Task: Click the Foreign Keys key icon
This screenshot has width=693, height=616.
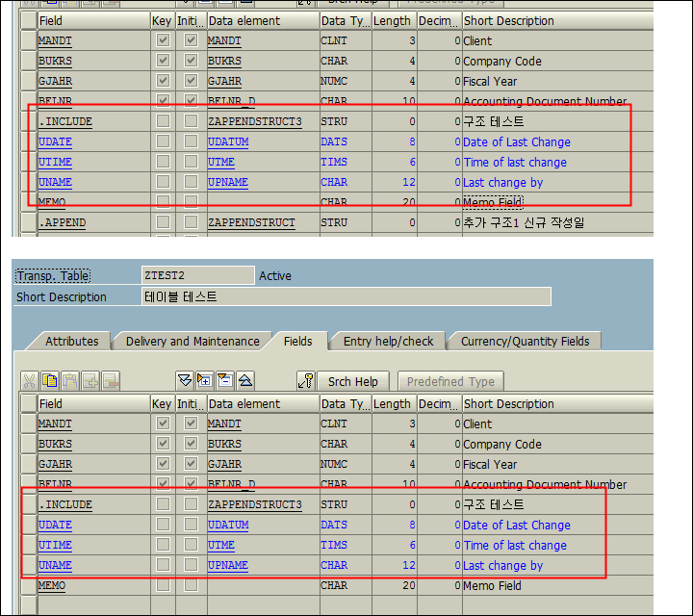Action: (x=306, y=381)
